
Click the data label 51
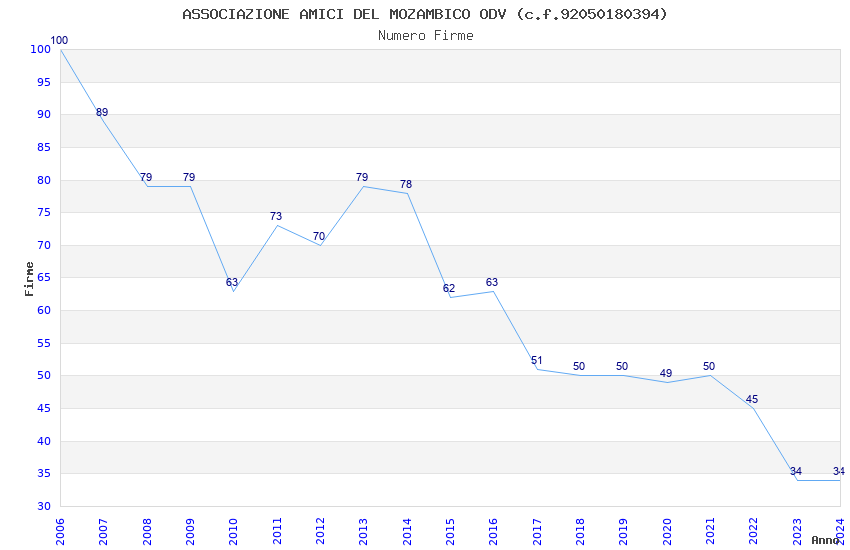click(537, 360)
